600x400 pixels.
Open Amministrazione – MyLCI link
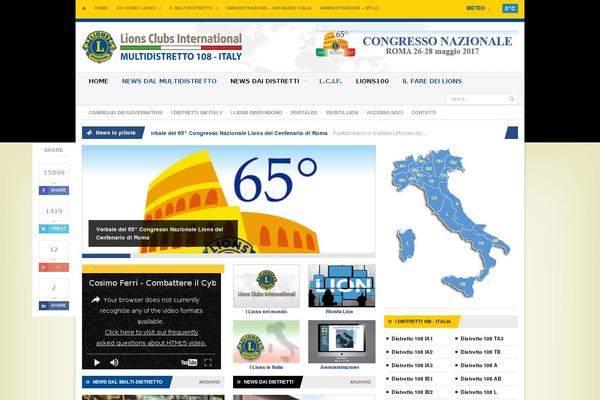click(349, 8)
